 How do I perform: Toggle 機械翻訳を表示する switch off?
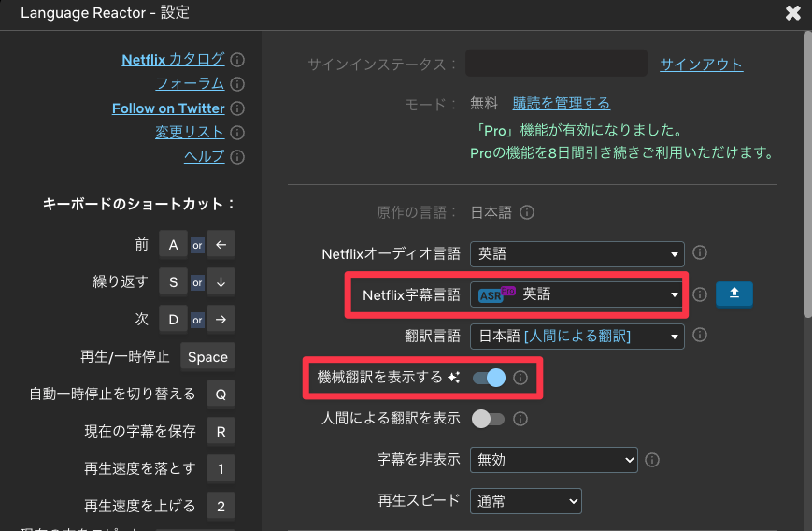489,378
